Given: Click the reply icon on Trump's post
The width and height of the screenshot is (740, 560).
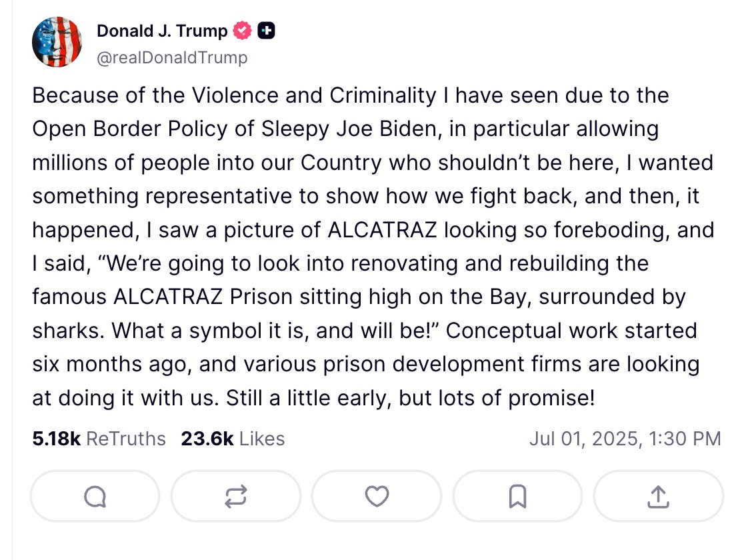Looking at the screenshot, I should pyautogui.click(x=95, y=496).
